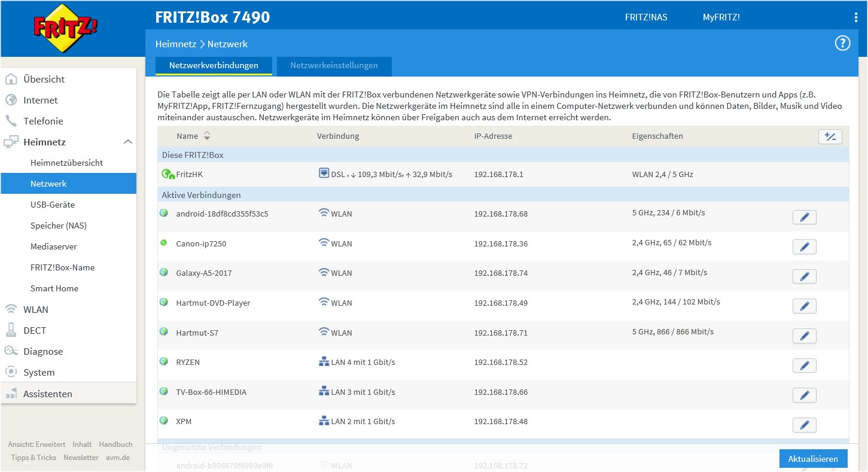Click the WLAN icon in the Hartmut-DVD-Player row
Image resolution: width=868 pixels, height=472 pixels.
pos(324,302)
